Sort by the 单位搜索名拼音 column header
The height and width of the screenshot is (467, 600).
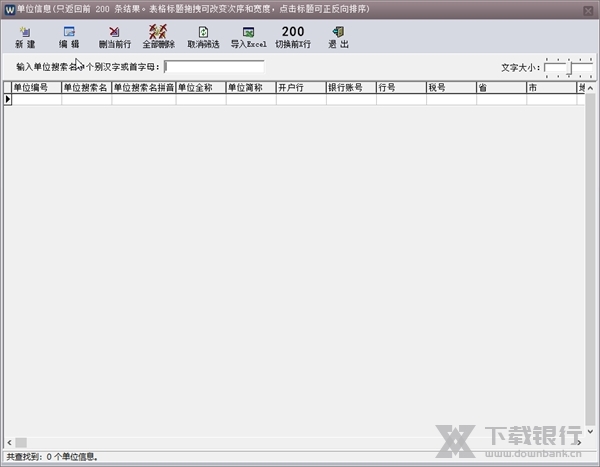tap(143, 88)
